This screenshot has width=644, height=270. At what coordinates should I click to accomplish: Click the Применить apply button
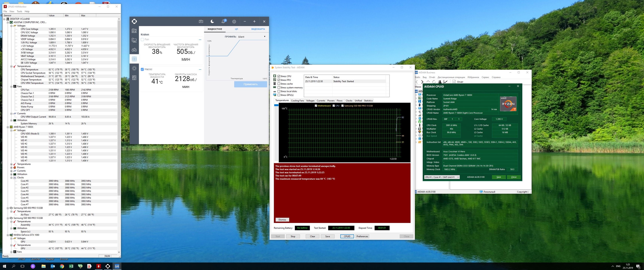[x=251, y=84]
